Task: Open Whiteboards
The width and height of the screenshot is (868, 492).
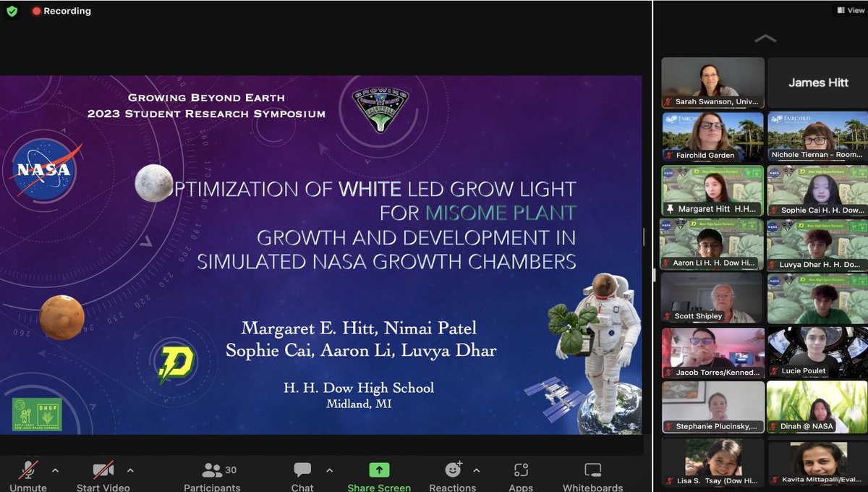Action: click(x=592, y=476)
